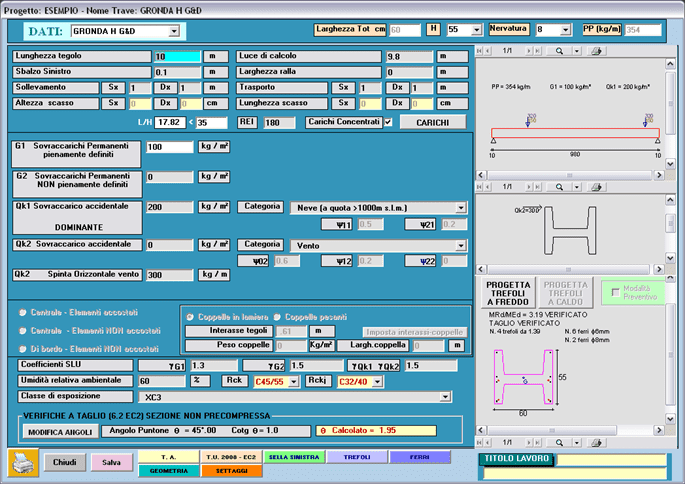Open the SETTAGGI tab
This screenshot has width=685, height=484.
tap(231, 471)
